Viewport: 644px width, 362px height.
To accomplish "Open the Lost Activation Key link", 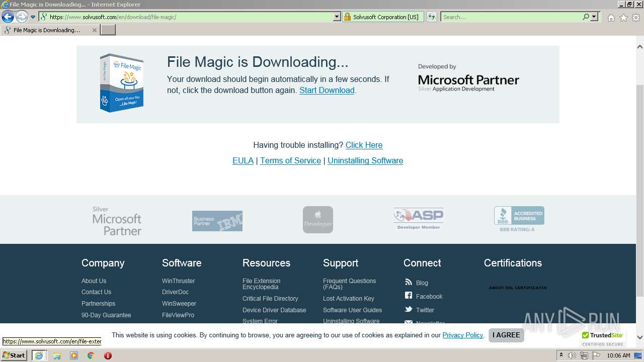I will pos(349,299).
